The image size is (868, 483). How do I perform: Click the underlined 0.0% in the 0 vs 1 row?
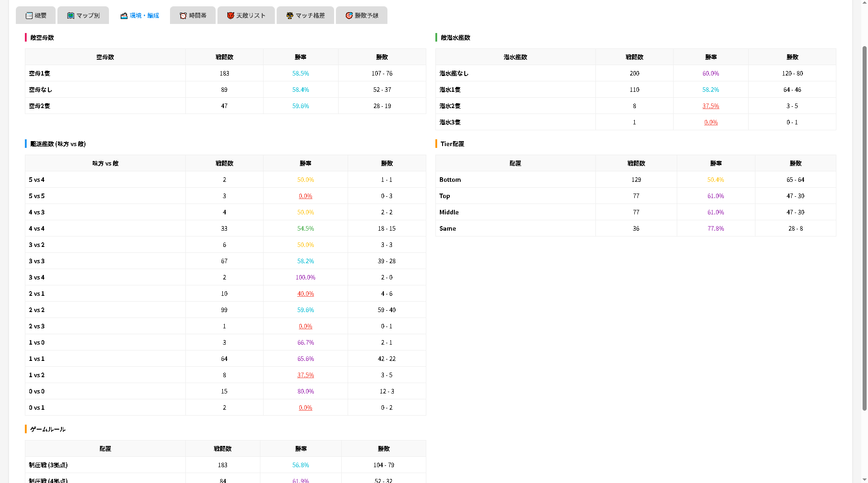coord(305,407)
